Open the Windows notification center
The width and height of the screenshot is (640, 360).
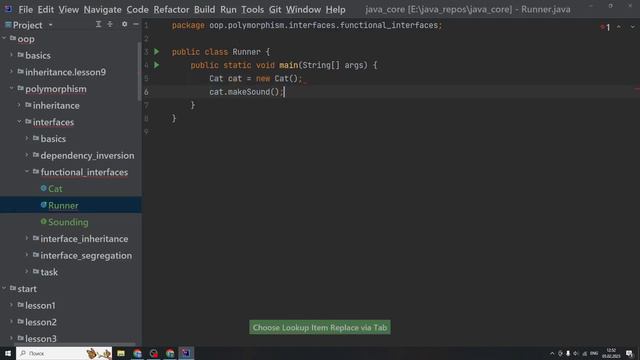[x=630, y=353]
